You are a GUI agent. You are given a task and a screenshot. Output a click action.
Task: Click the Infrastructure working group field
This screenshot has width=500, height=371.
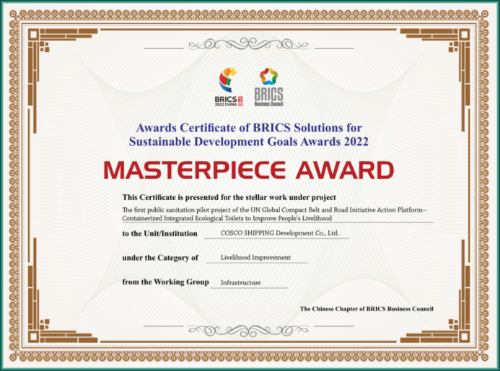coord(249,283)
